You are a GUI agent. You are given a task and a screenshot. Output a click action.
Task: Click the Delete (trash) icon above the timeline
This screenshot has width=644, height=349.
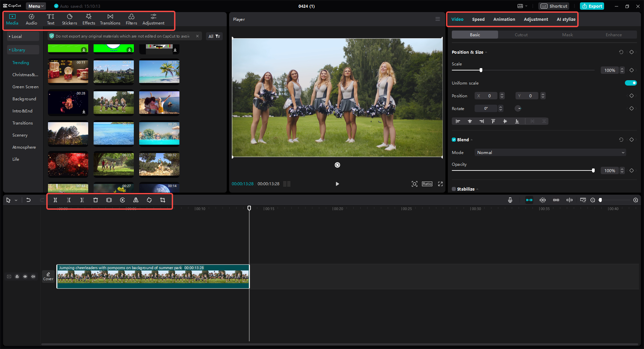(96, 200)
